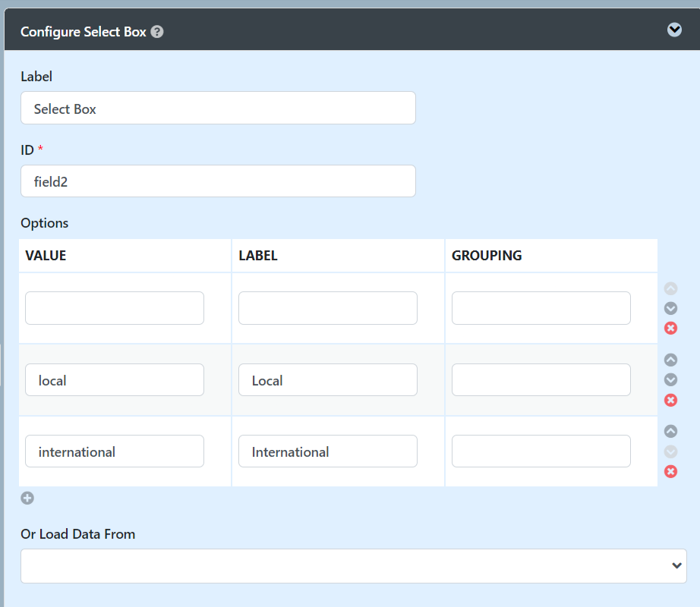Screen dimensions: 700x607
Task: Click the Grouping field of 'international' row
Action: [x=541, y=451]
